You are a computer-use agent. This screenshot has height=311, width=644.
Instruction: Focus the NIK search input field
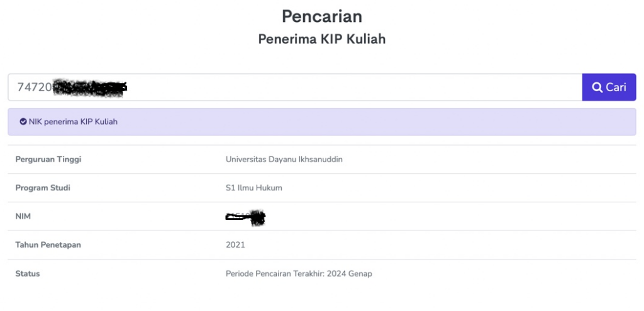click(x=352, y=87)
